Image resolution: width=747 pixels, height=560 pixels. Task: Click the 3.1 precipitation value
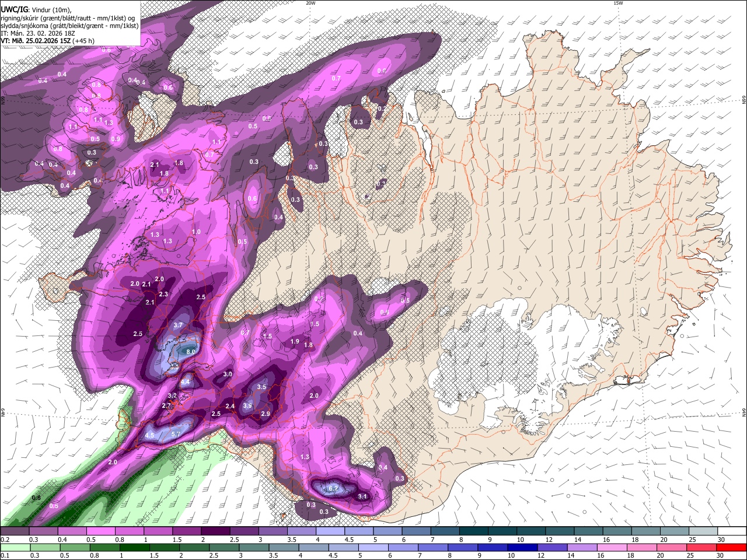[x=362, y=496]
